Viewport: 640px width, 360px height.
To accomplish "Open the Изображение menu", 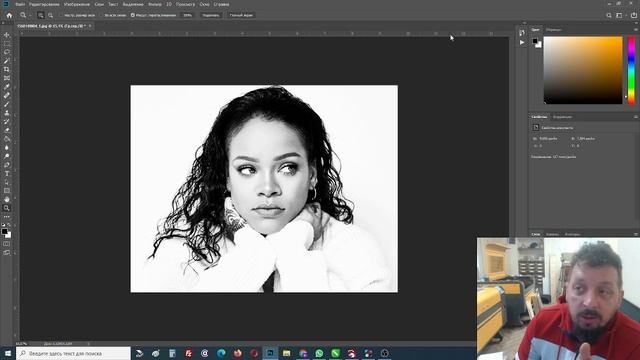I will point(77,4).
